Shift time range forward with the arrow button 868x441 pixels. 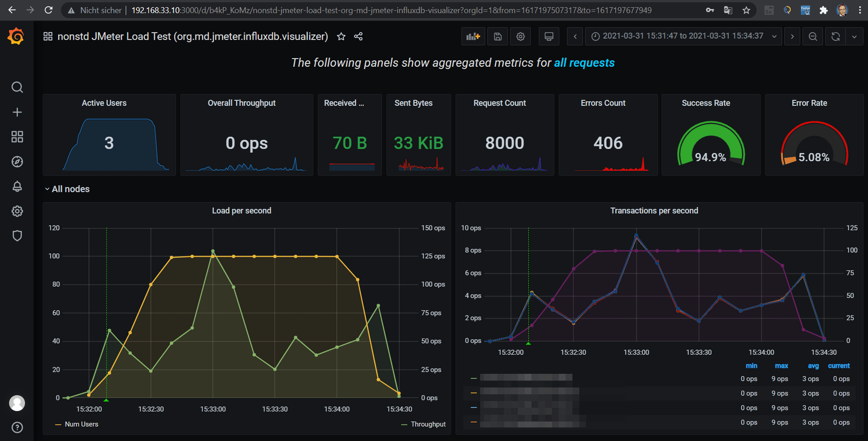[x=792, y=36]
